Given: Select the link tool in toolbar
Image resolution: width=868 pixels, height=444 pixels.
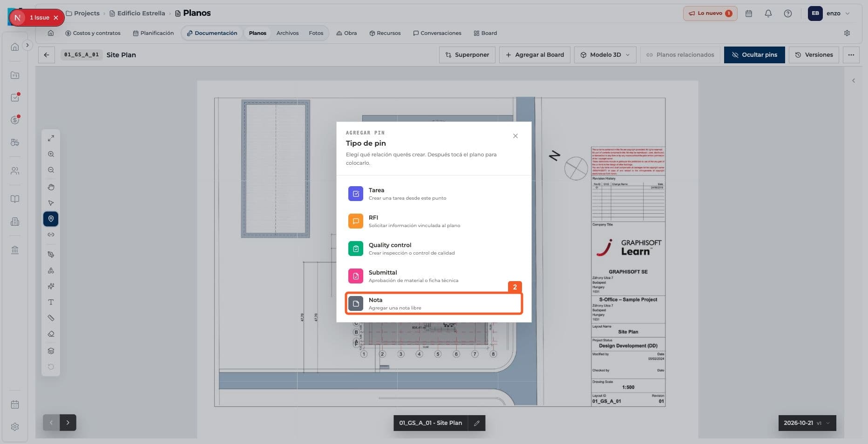Looking at the screenshot, I should point(51,235).
